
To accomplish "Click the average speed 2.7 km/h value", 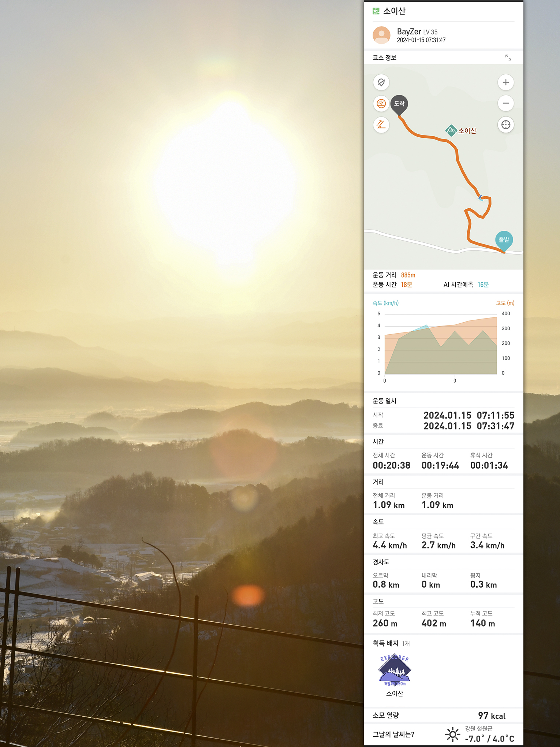I will (438, 545).
